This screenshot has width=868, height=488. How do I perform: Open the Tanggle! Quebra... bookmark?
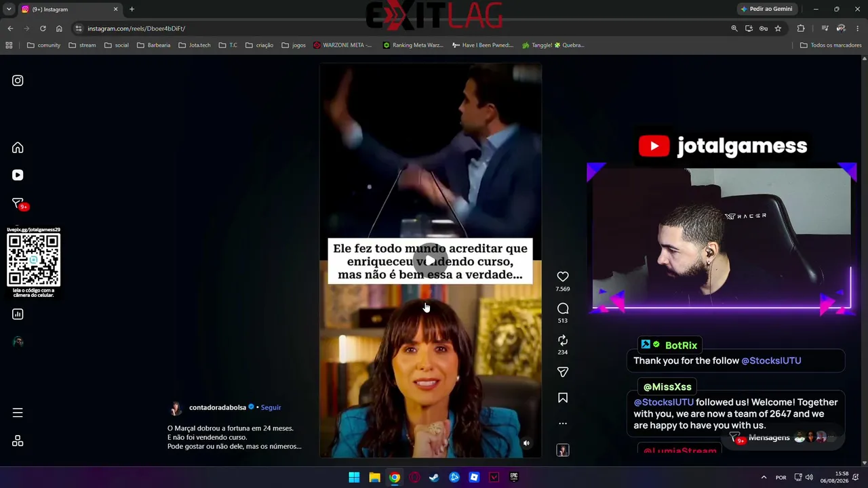(553, 45)
